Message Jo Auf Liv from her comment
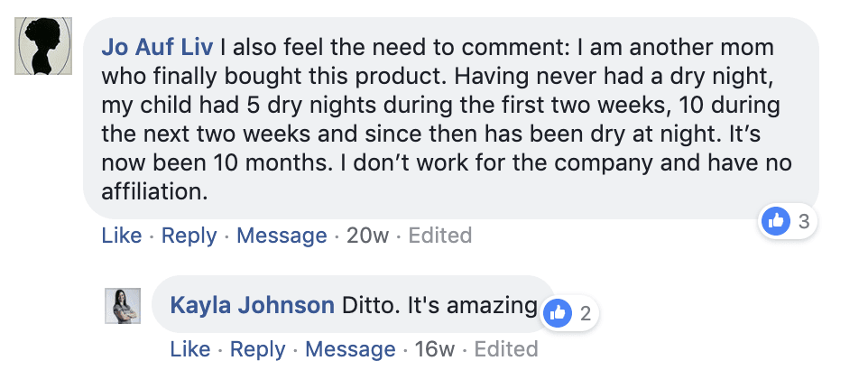 (x=282, y=236)
